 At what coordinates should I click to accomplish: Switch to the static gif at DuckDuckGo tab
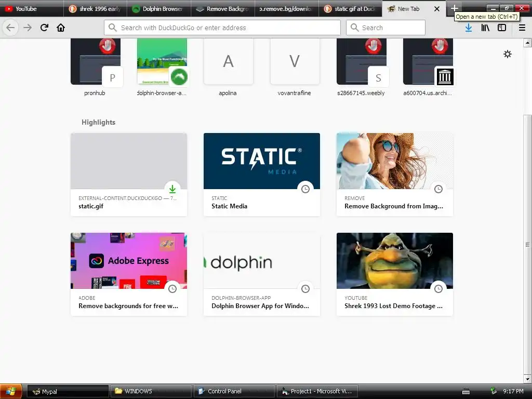point(351,9)
